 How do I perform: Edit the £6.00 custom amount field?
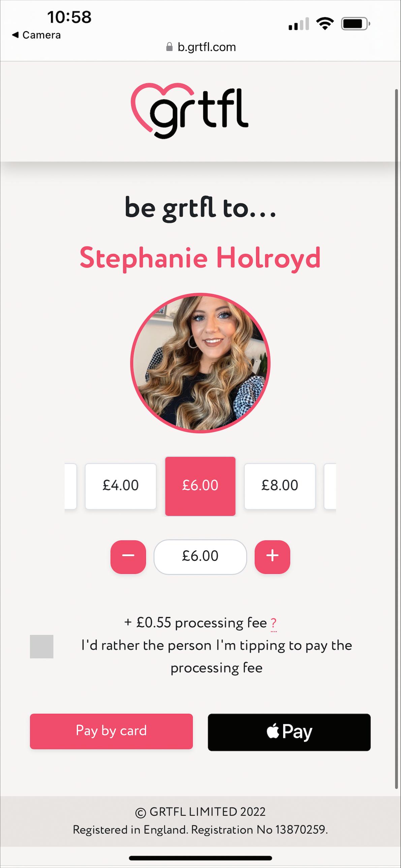[200, 557]
